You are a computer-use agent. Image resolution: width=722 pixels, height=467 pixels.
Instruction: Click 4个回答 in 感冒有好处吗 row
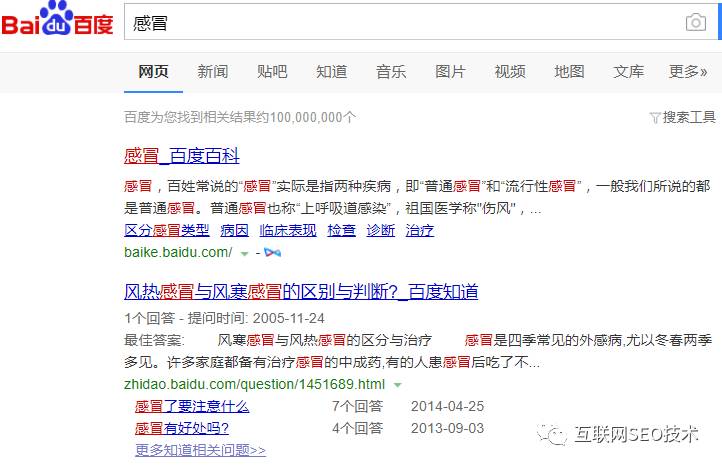(x=358, y=428)
